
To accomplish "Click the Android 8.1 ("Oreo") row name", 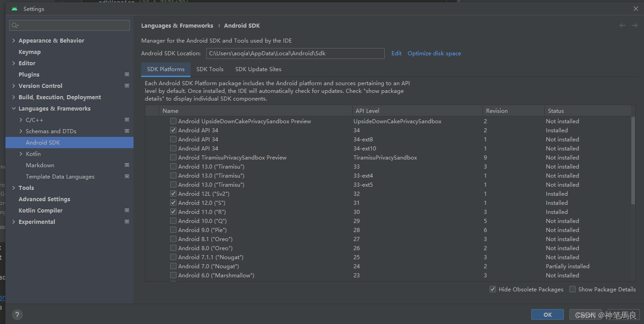I will [205, 239].
